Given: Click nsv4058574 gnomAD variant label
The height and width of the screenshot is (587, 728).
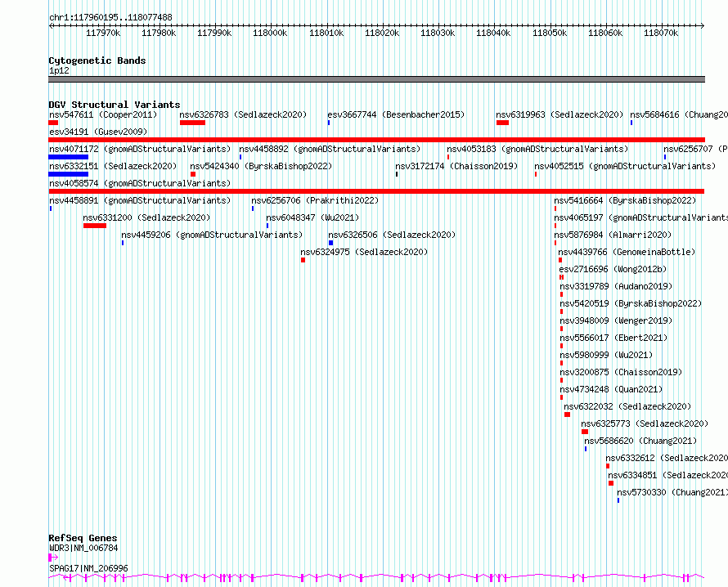Looking at the screenshot, I should pos(140,183).
